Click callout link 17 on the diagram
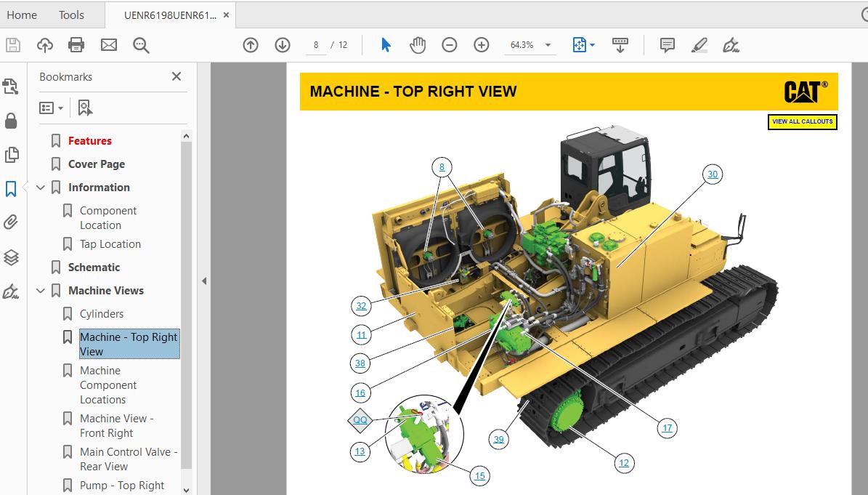The height and width of the screenshot is (495, 868). [667, 428]
